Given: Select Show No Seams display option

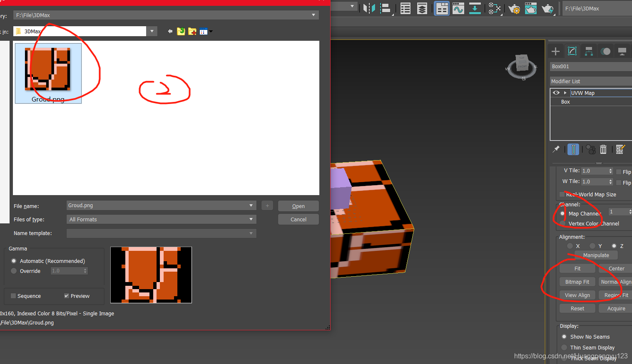Looking at the screenshot, I should tap(564, 337).
